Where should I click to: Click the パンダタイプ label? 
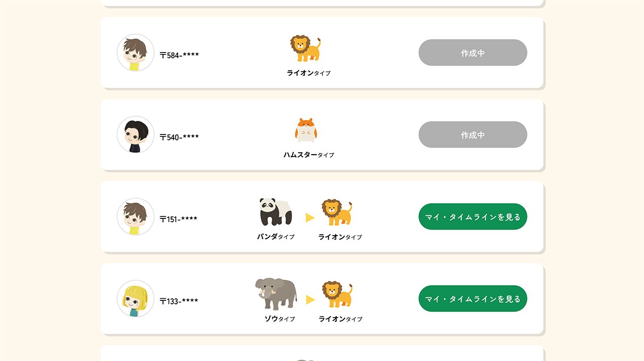pos(275,237)
